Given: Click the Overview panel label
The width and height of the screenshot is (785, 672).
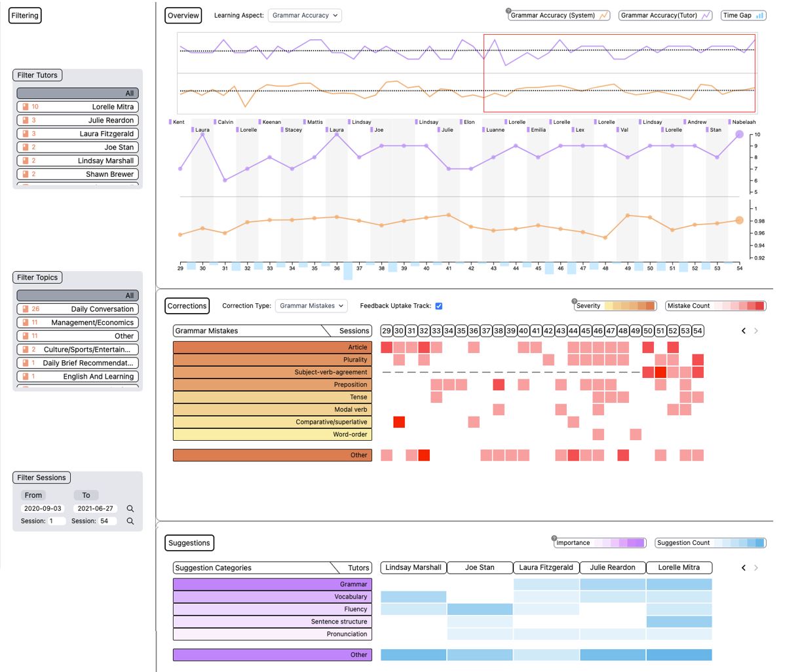Looking at the screenshot, I should tap(183, 16).
